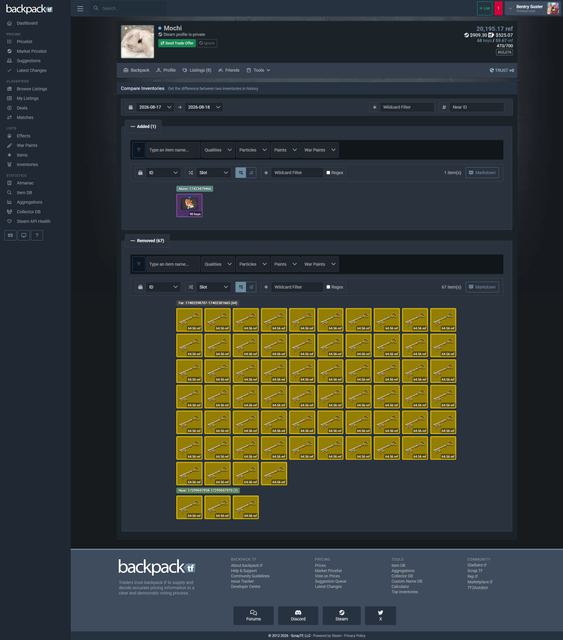Viewport: 563px width, 640px height.
Task: Open the Tools menu tab
Action: coord(258,70)
